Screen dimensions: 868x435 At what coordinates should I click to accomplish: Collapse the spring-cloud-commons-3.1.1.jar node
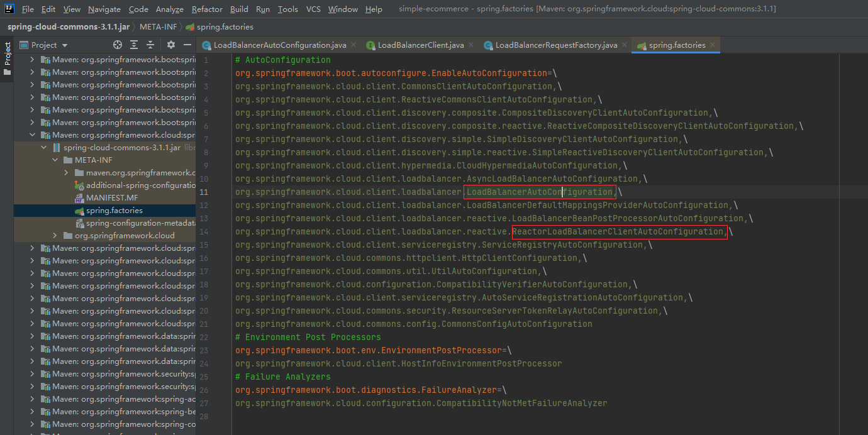pyautogui.click(x=44, y=148)
